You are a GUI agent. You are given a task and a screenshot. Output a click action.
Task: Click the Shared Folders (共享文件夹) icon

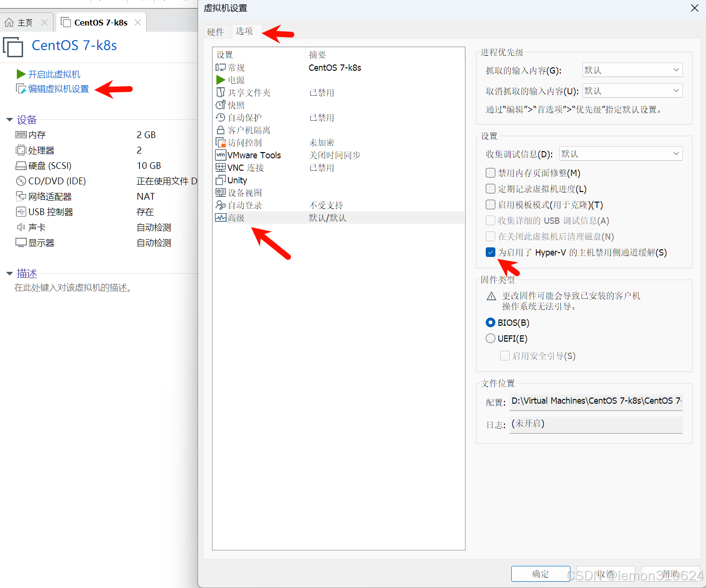click(220, 92)
